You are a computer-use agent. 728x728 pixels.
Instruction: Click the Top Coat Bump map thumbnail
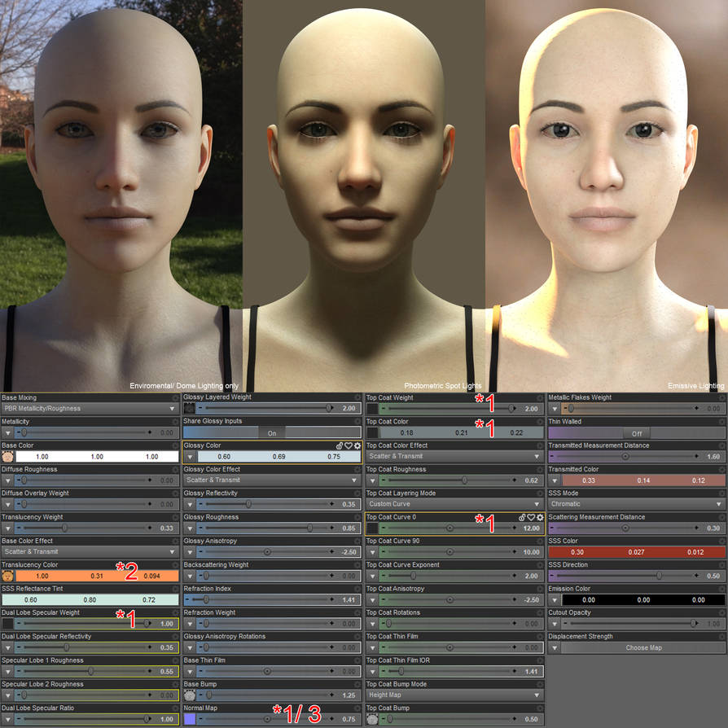tap(372, 719)
